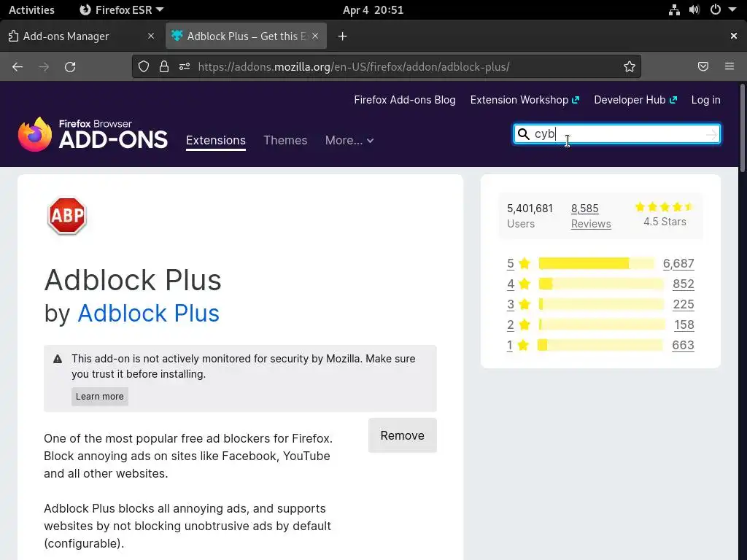747x560 pixels.
Task: Click the ABP Adblock Plus icon
Action: 67,216
